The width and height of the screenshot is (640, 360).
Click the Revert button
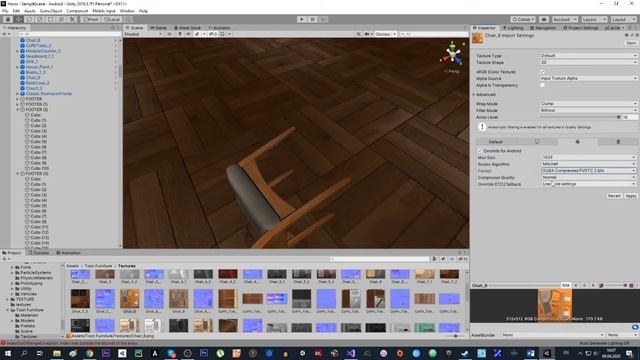point(614,196)
